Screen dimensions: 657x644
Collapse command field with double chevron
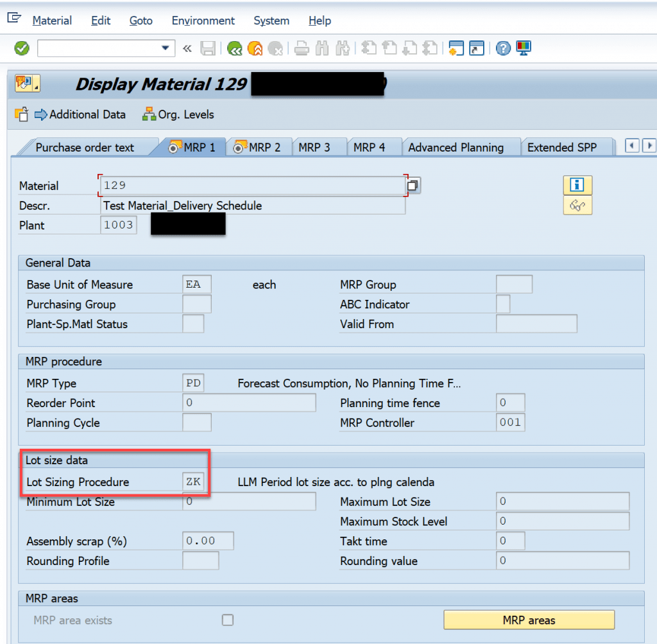pyautogui.click(x=187, y=48)
